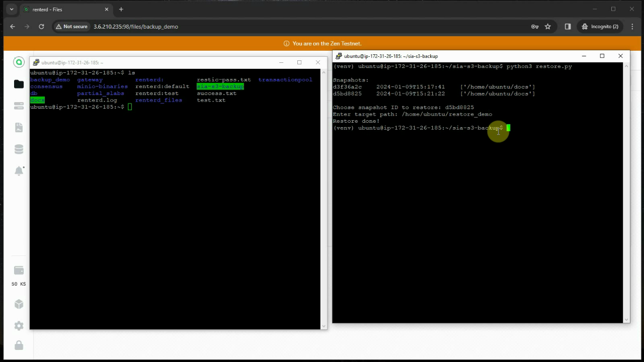Click backup_demo directory in left terminal
This screenshot has height=362, width=644.
(x=50, y=80)
